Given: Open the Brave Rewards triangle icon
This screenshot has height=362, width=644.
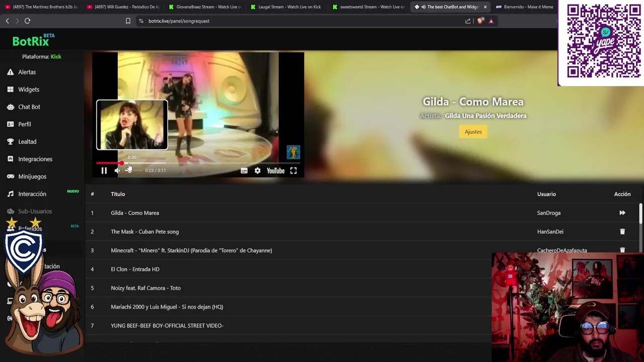Looking at the screenshot, I should [x=491, y=21].
